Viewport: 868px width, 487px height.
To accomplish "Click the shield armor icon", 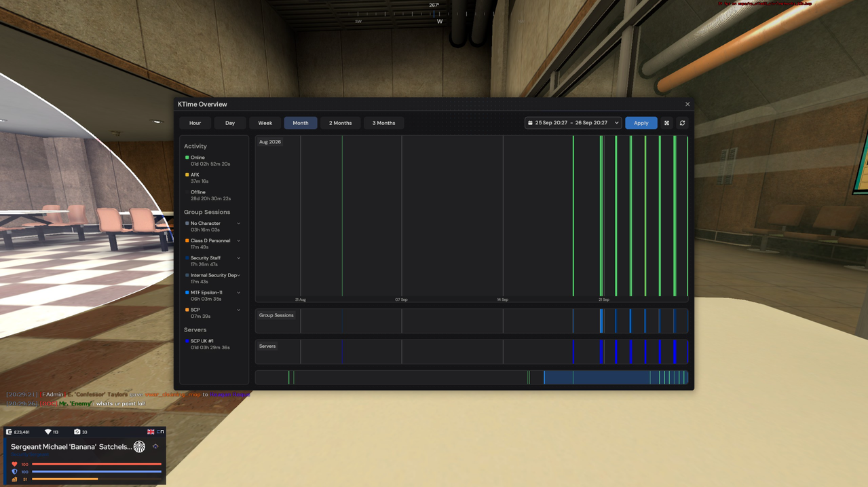I will pyautogui.click(x=14, y=471).
